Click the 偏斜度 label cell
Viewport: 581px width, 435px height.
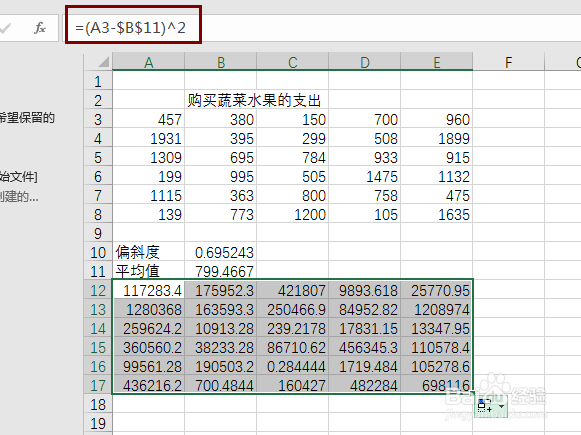[x=149, y=252]
